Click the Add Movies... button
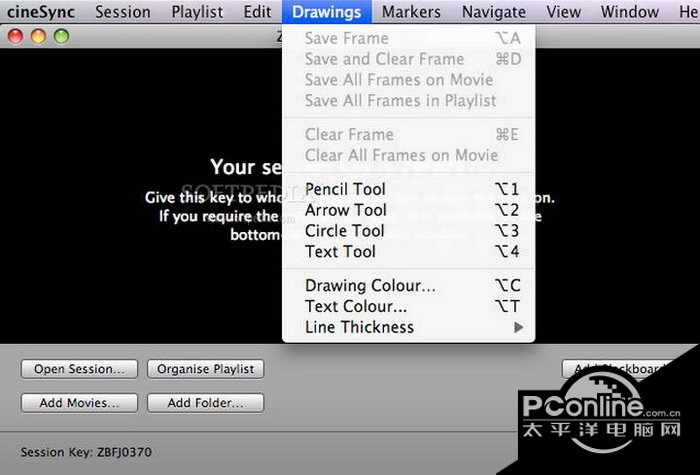The height and width of the screenshot is (475, 700). (x=79, y=403)
